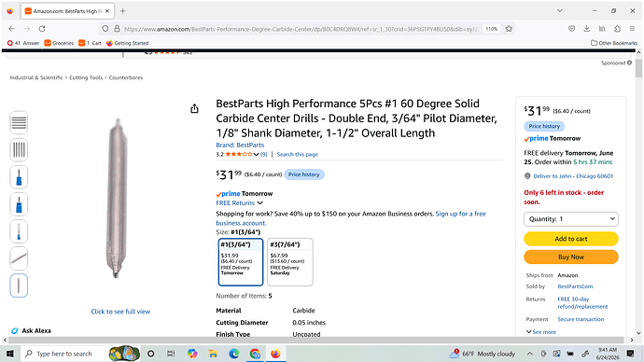
Task: Open the tracking protection shield icon
Action: [x=105, y=29]
